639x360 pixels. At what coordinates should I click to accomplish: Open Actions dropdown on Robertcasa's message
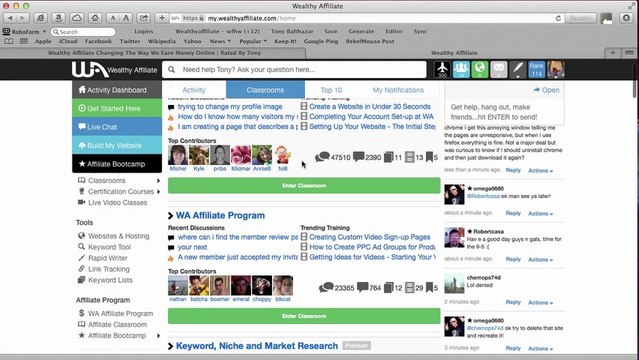click(x=540, y=259)
